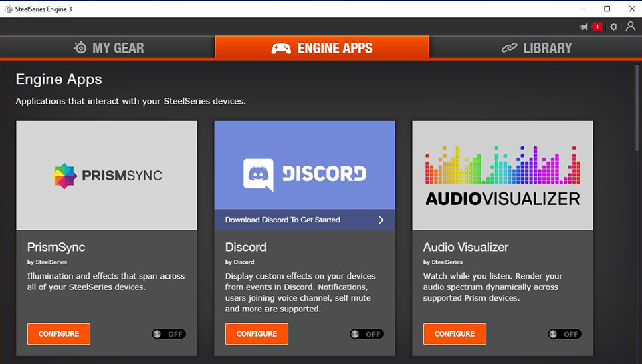Click the red notification badge showing 1

point(597,27)
